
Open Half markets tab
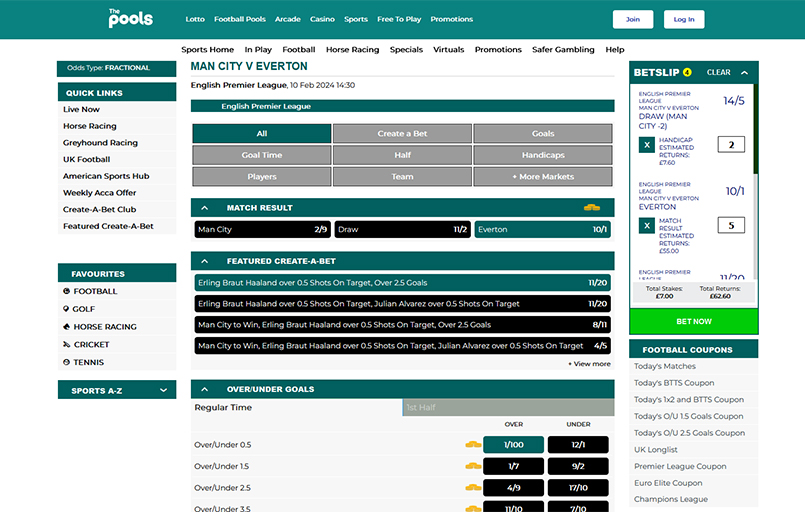(402, 155)
